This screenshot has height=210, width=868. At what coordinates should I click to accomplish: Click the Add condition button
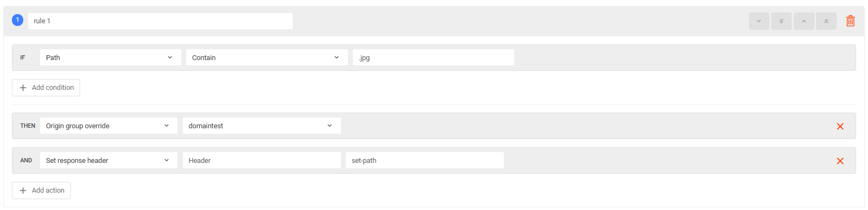[x=46, y=88]
